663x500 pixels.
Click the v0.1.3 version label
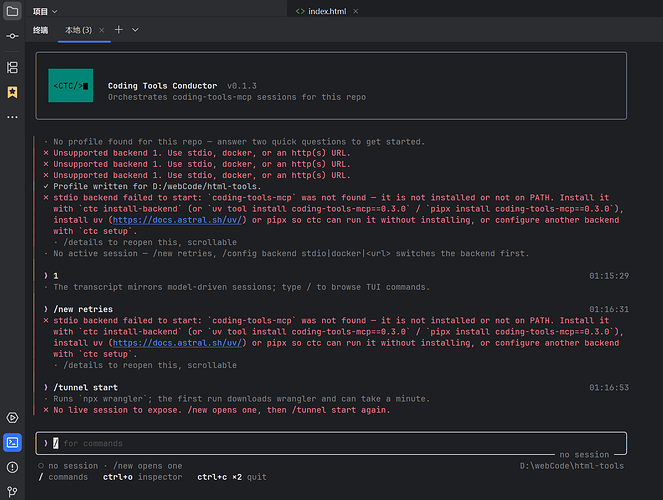click(x=242, y=86)
